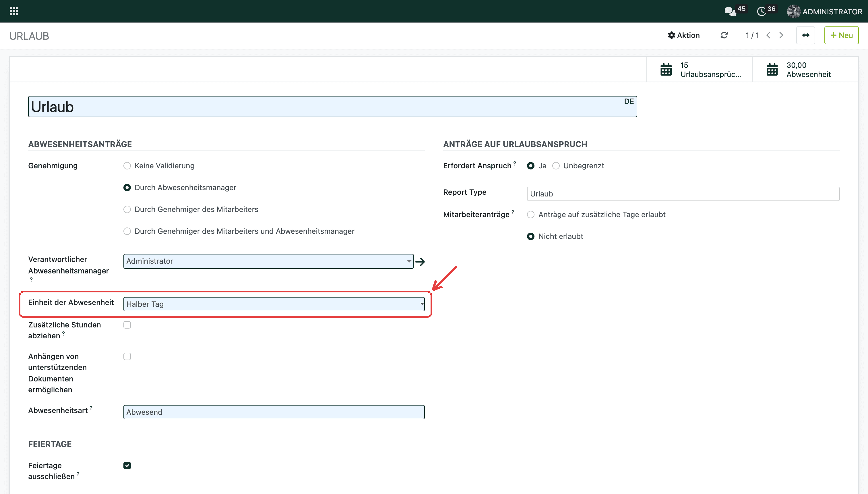
Task: Click Urlaubsansprüche calendar stat button
Action: [699, 70]
